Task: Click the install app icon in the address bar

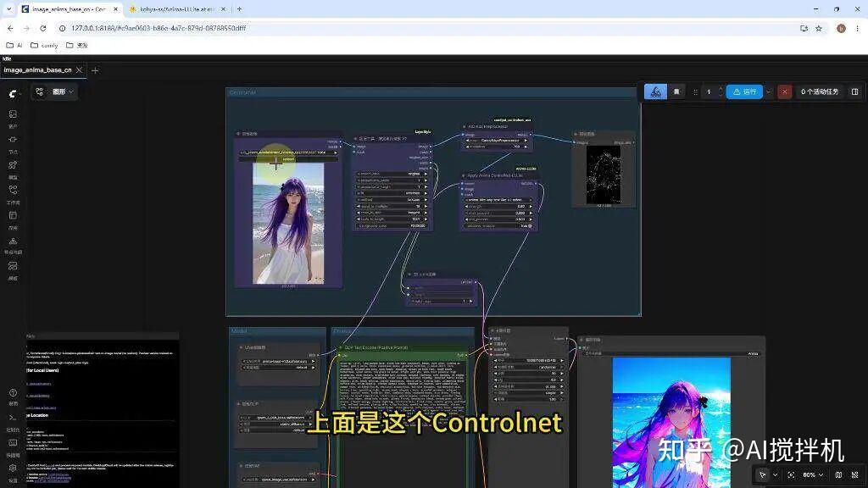Action: coord(804,28)
